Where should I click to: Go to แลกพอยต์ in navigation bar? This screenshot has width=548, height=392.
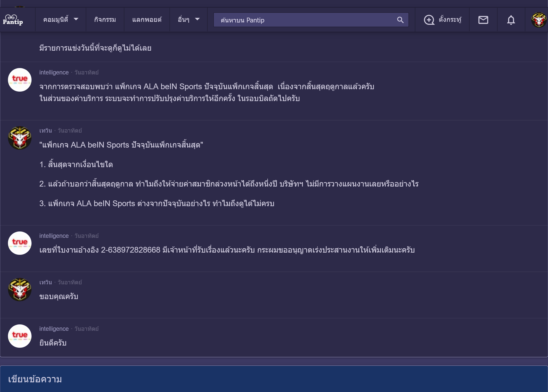click(147, 20)
